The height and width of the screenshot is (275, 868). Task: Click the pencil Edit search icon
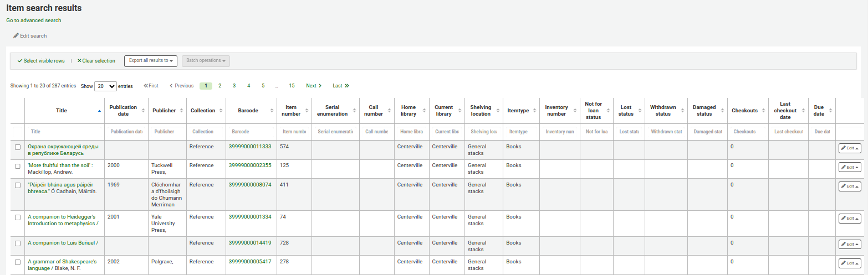[x=16, y=36]
